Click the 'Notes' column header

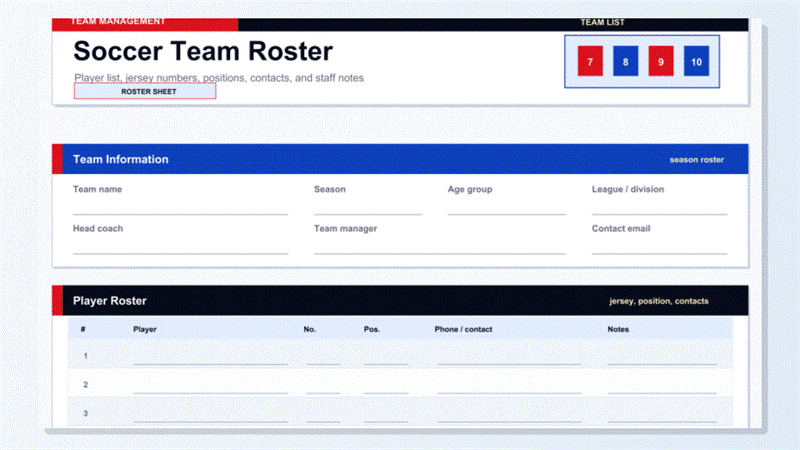coord(618,329)
